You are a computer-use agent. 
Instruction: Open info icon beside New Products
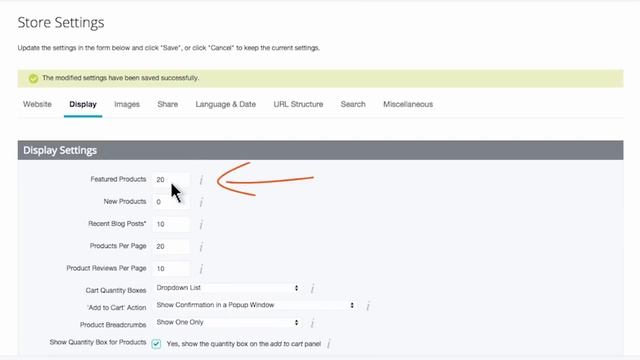click(201, 202)
